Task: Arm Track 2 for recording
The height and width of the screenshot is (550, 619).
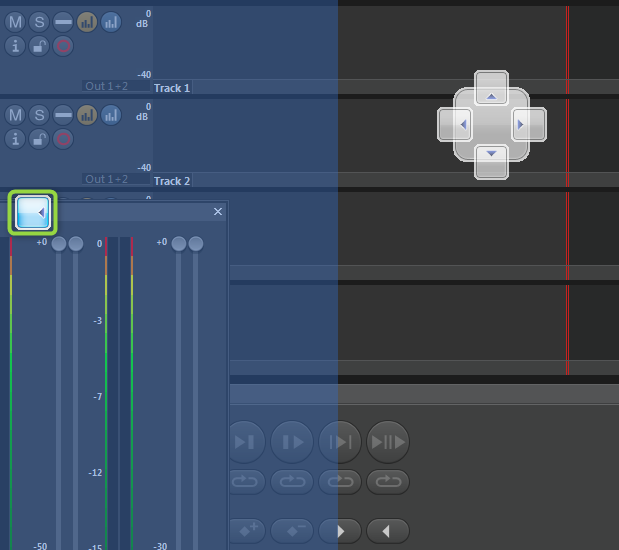Action: click(63, 139)
